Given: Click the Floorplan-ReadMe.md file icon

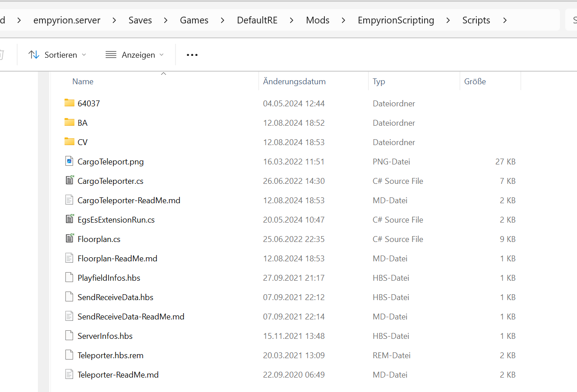Looking at the screenshot, I should click(x=69, y=258).
